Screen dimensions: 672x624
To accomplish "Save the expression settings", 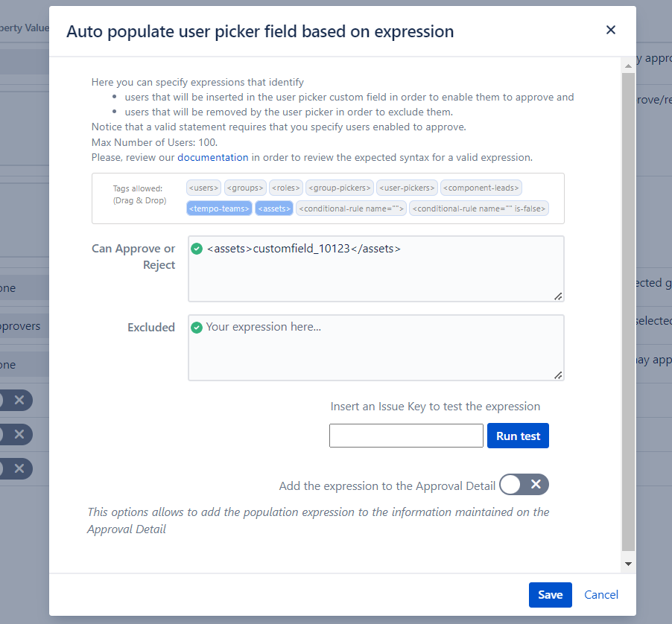I will [x=551, y=594].
